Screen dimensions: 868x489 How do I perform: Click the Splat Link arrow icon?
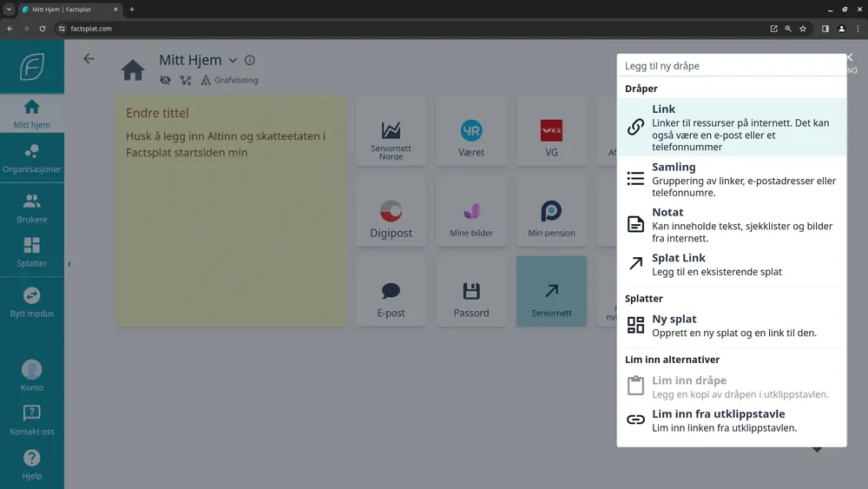pos(635,264)
